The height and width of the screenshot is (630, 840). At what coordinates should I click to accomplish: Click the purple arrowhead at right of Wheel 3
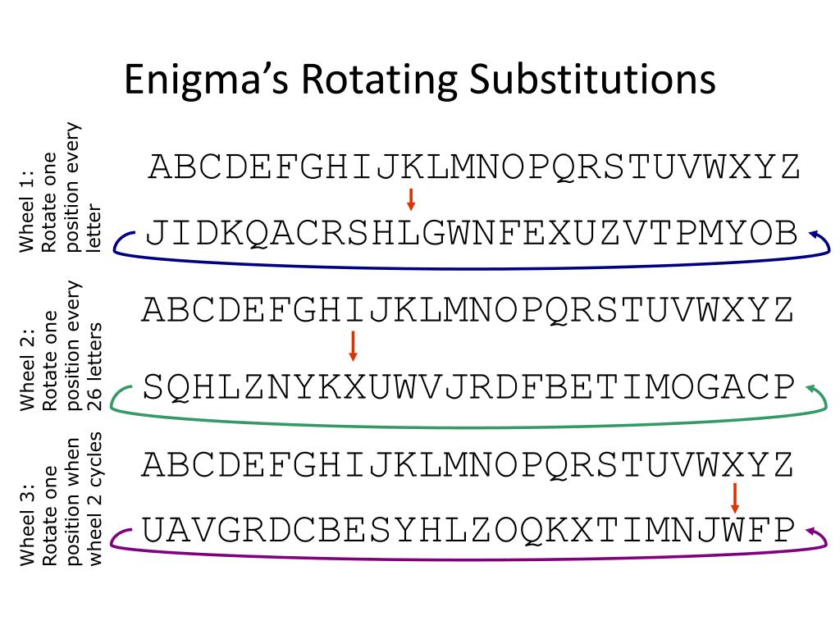[x=811, y=532]
